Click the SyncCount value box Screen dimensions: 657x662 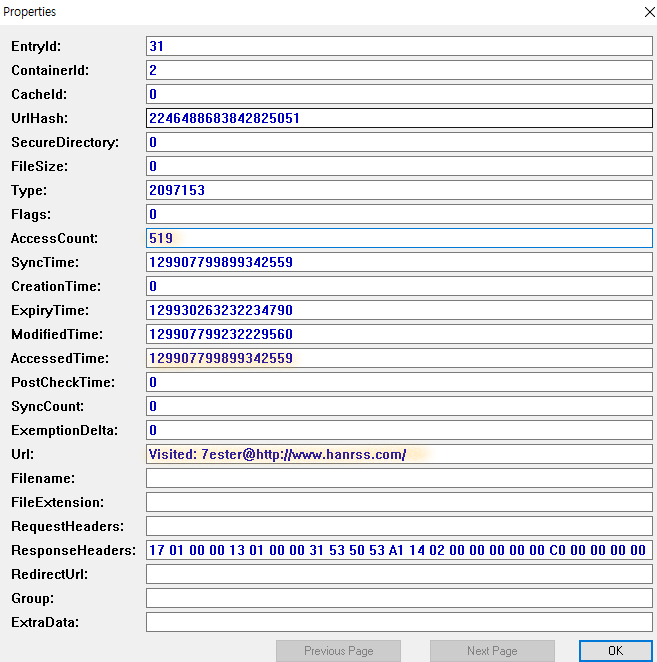tap(399, 406)
